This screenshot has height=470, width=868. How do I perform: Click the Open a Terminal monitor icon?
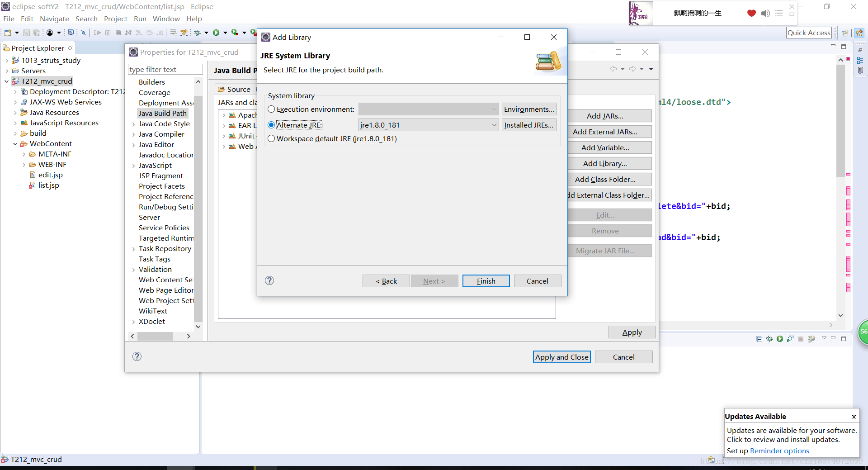(71, 33)
